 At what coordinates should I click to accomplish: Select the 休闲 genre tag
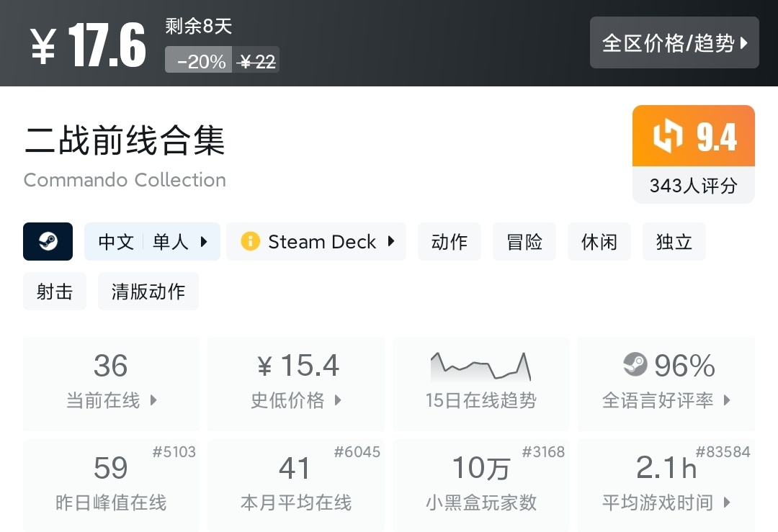[599, 241]
